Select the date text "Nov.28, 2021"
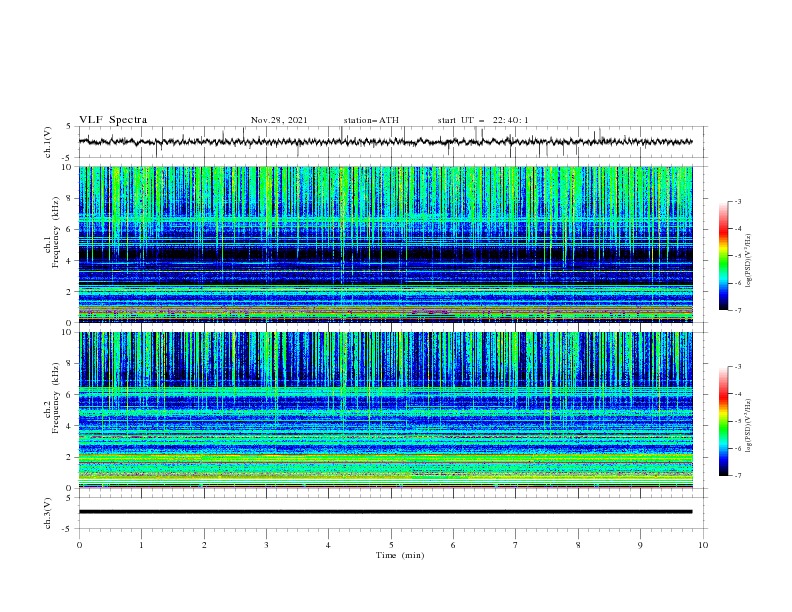 (x=279, y=120)
